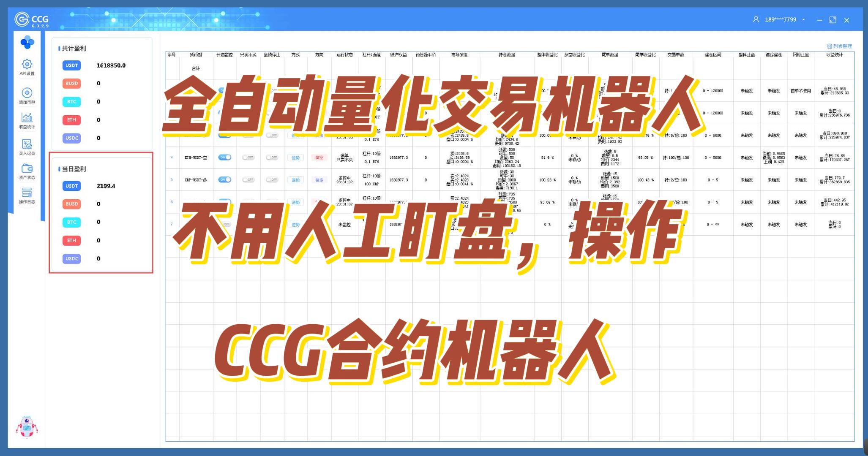Click the 序号 column header

tap(172, 55)
